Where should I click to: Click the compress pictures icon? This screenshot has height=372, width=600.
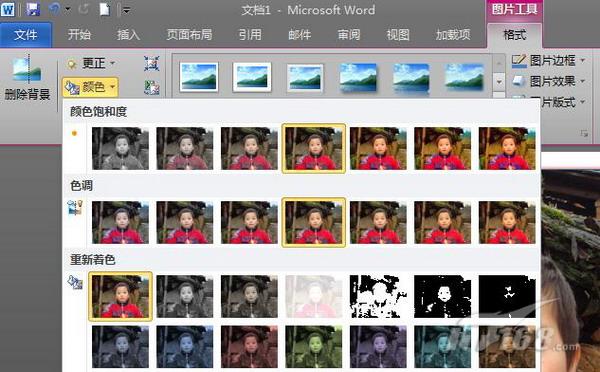coord(152,64)
